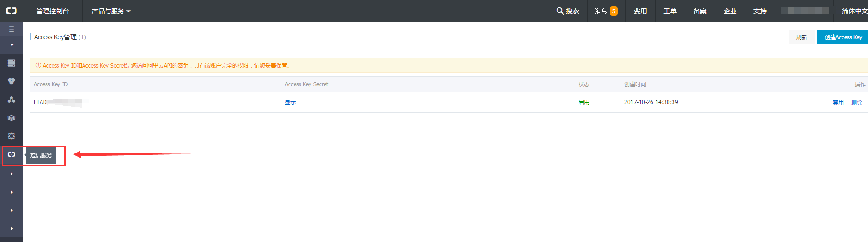Collapse the sidebar section with the down caret
This screenshot has width=868, height=242.
(x=11, y=45)
